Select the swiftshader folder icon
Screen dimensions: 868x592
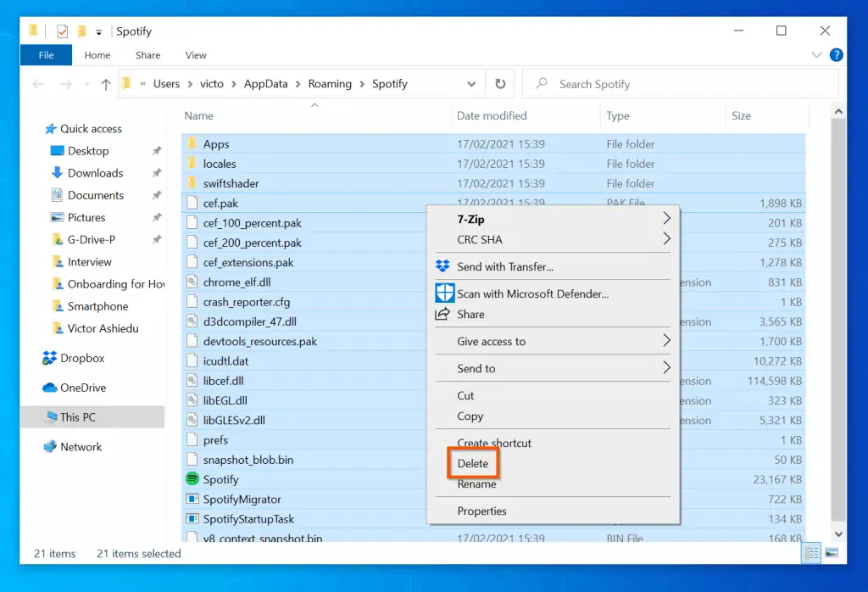point(192,183)
